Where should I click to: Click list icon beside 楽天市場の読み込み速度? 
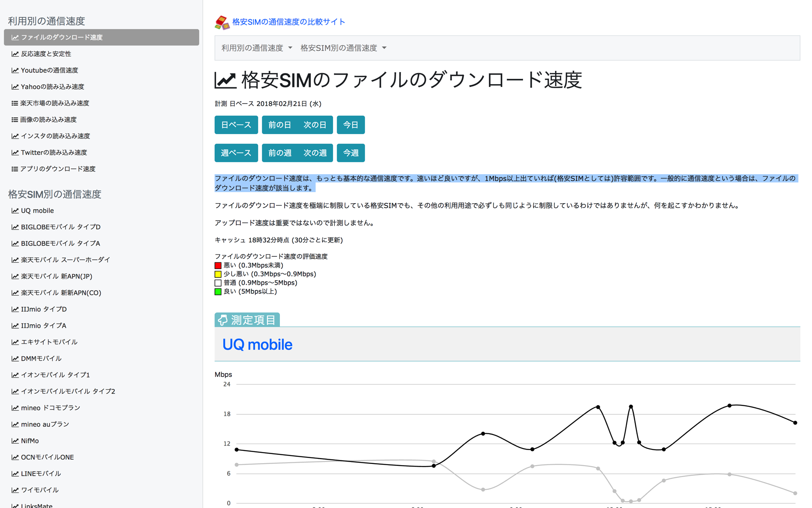(15, 103)
